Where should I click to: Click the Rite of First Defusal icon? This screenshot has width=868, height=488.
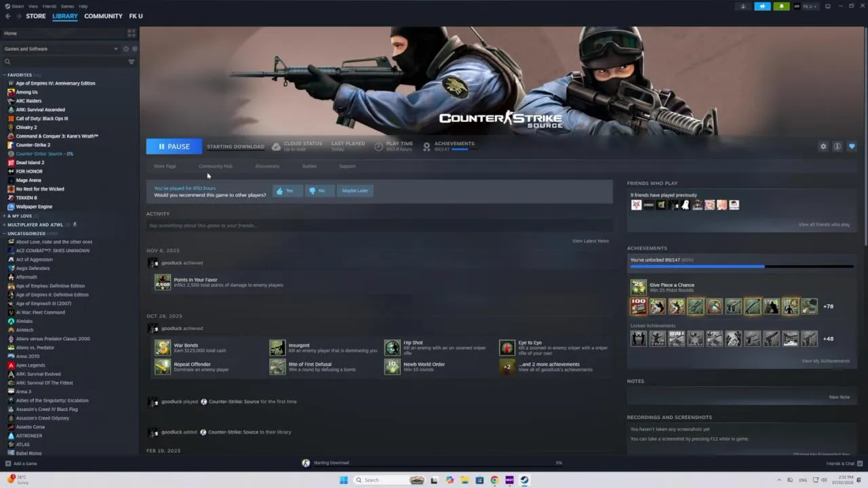[x=277, y=367]
